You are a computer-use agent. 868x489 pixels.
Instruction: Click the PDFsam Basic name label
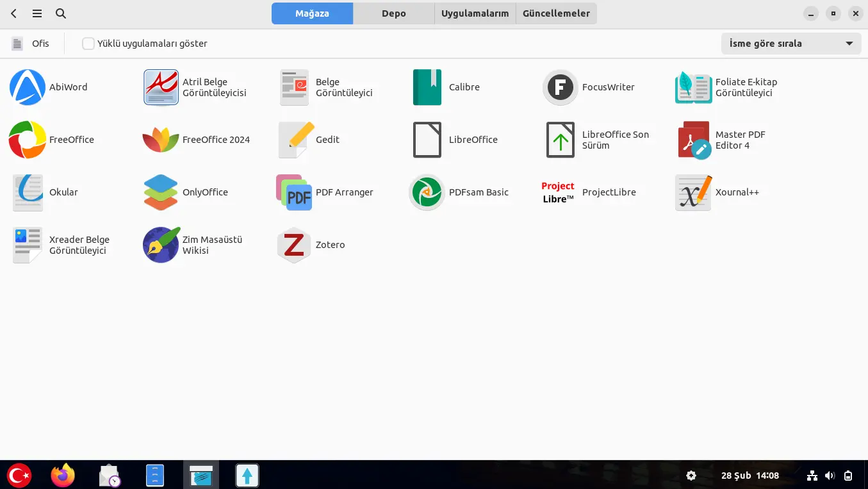[x=479, y=192]
